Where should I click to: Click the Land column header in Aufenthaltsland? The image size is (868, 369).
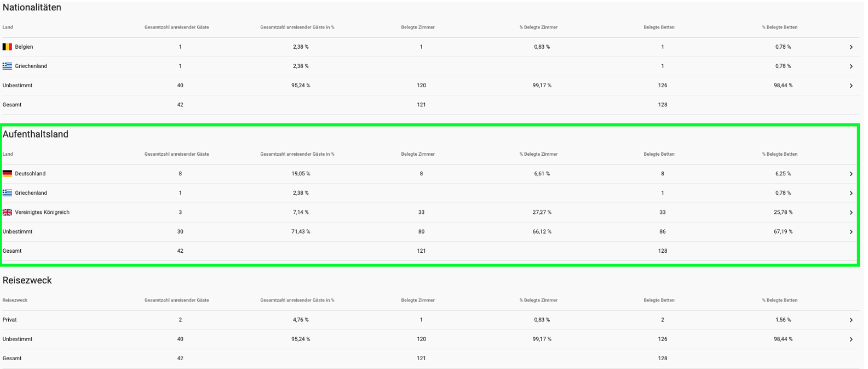click(x=8, y=154)
